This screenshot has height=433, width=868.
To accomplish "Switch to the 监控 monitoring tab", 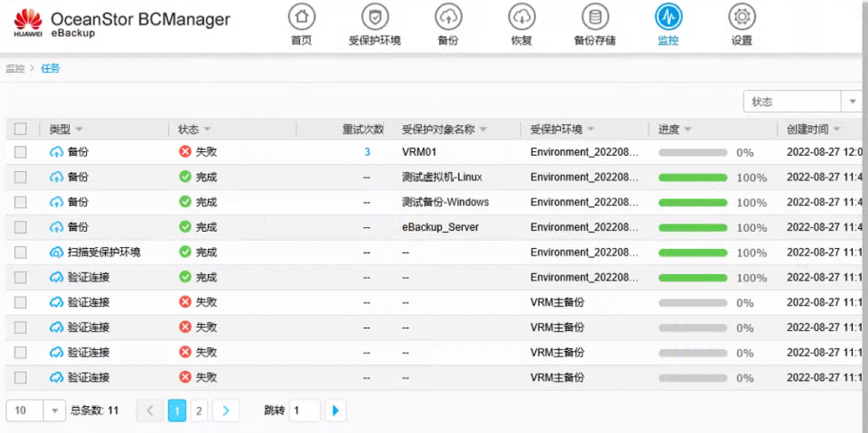I will pos(668,17).
